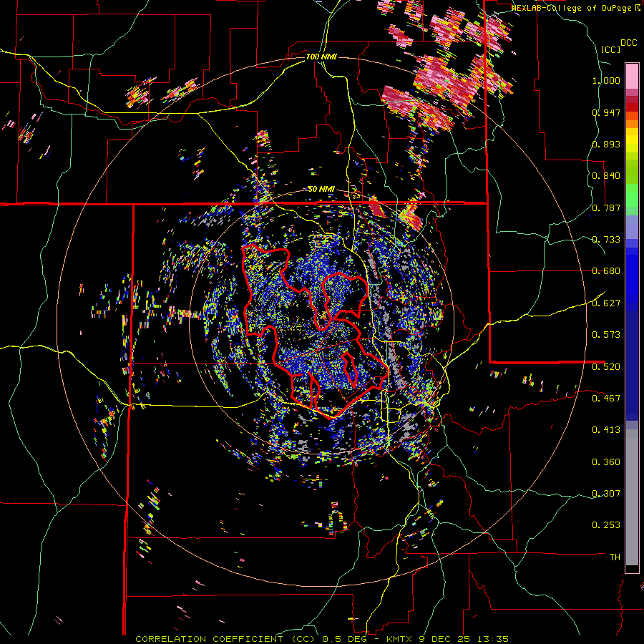Click the [CC] units label
The image size is (644, 644).
click(x=610, y=49)
